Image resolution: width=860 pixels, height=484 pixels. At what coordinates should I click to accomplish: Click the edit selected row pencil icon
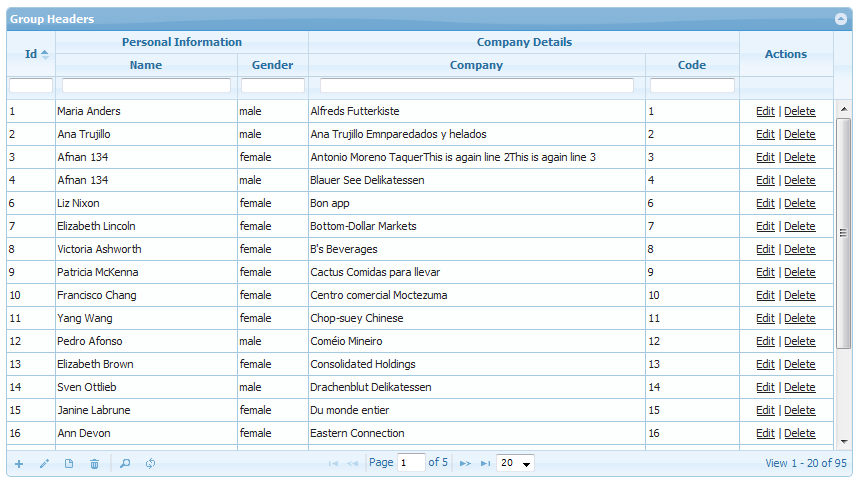pos(44,464)
